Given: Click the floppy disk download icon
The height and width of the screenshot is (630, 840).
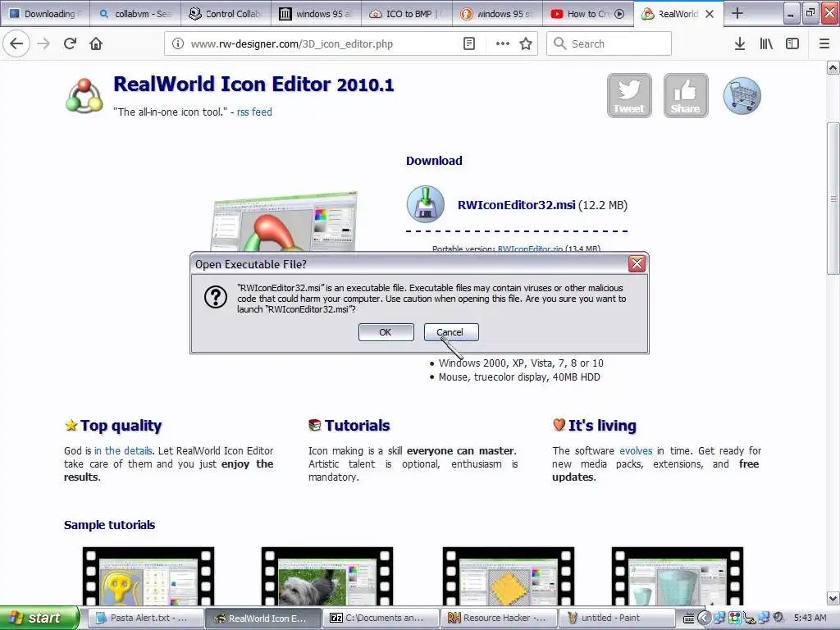Looking at the screenshot, I should pos(426,204).
